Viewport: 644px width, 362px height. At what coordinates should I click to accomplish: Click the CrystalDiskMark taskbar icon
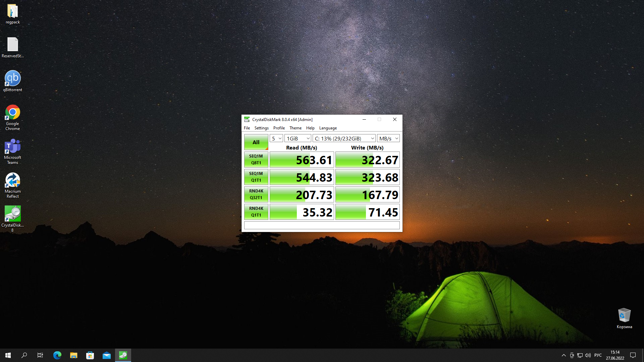pyautogui.click(x=123, y=355)
